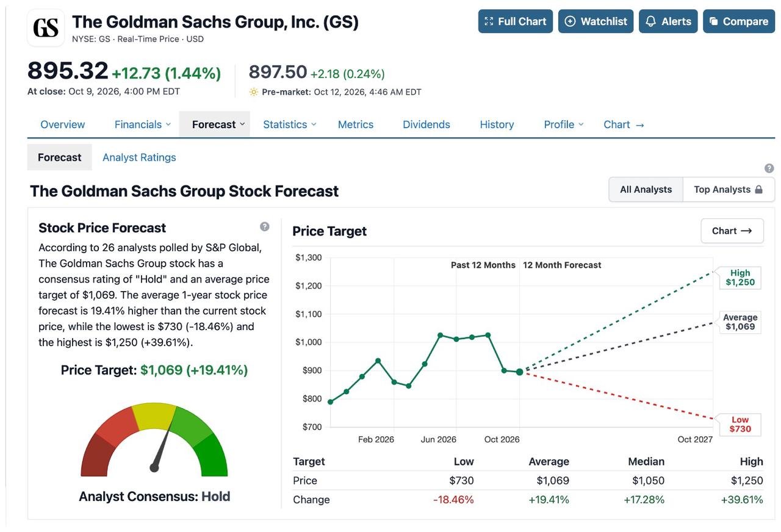Open the History tab
Viewport: 781px width, 532px height.
497,124
